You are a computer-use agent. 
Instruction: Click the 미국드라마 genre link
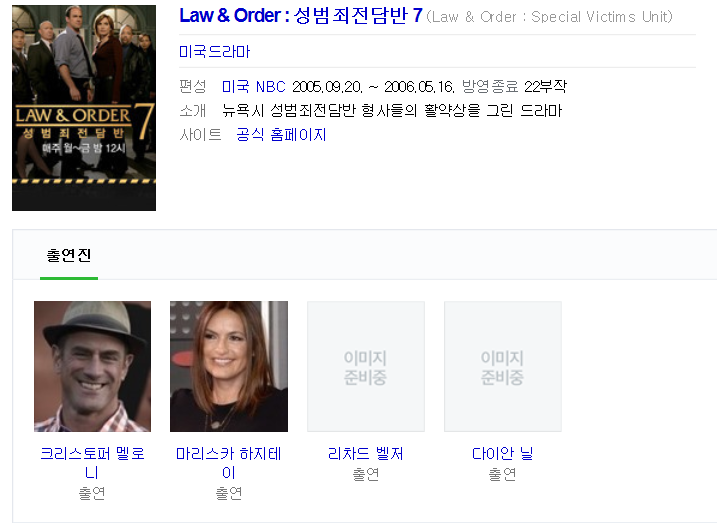click(214, 51)
